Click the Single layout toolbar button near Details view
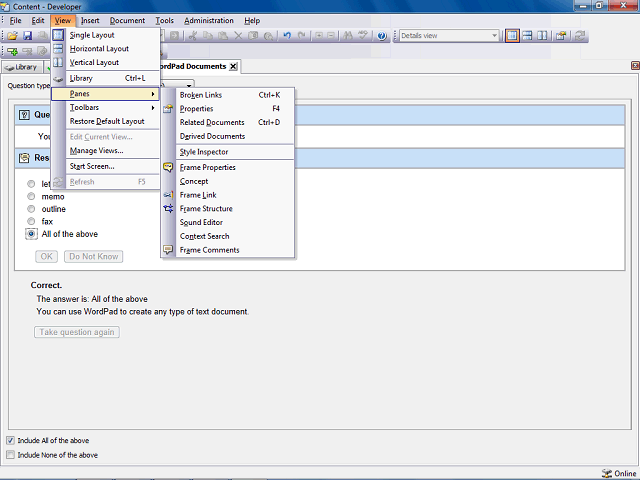640x480 pixels. (512, 36)
